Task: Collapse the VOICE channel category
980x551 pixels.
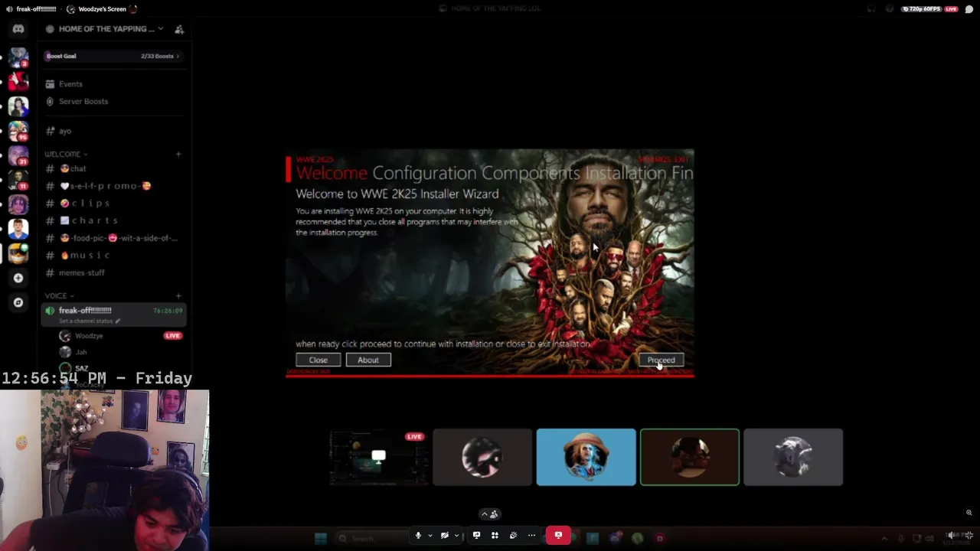Action: coord(59,295)
